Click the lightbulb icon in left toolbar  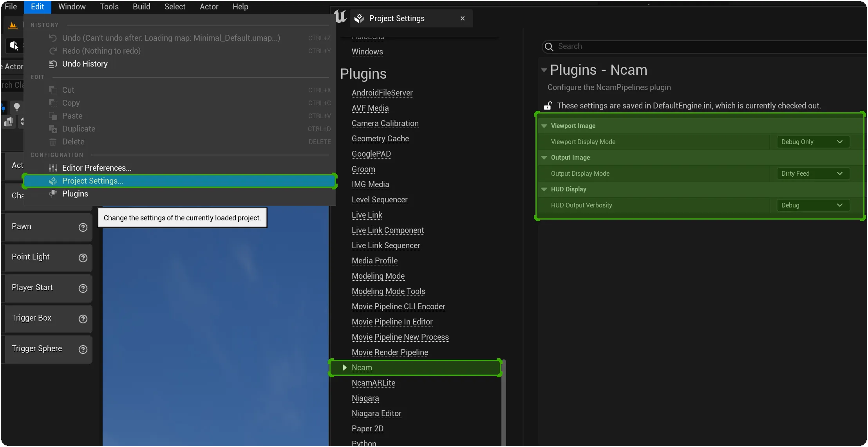click(x=17, y=107)
